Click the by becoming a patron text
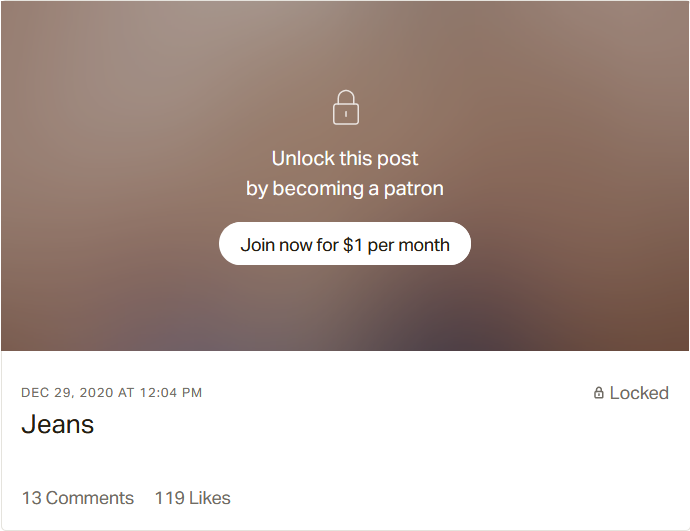The width and height of the screenshot is (690, 531). tap(345, 188)
